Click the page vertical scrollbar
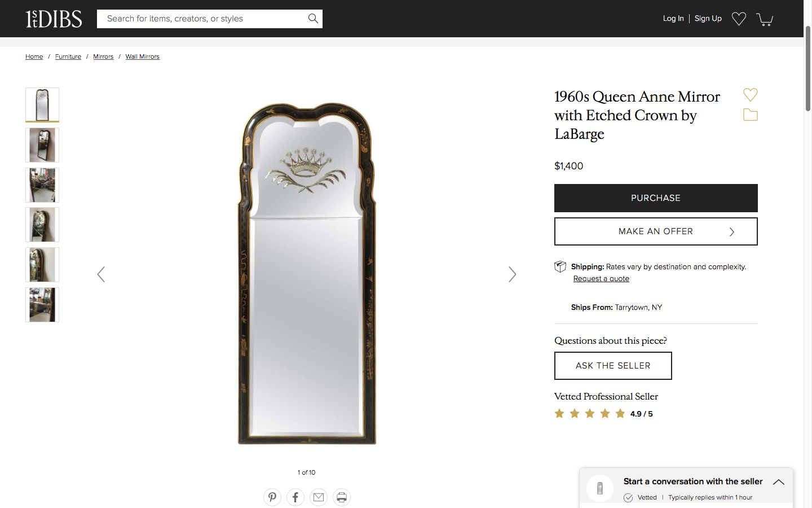This screenshot has width=812, height=508. click(807, 68)
